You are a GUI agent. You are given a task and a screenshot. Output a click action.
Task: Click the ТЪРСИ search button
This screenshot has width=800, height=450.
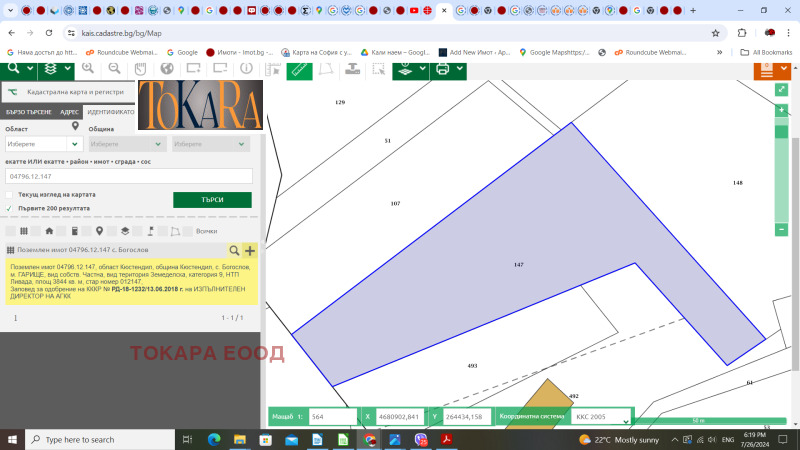[212, 199]
